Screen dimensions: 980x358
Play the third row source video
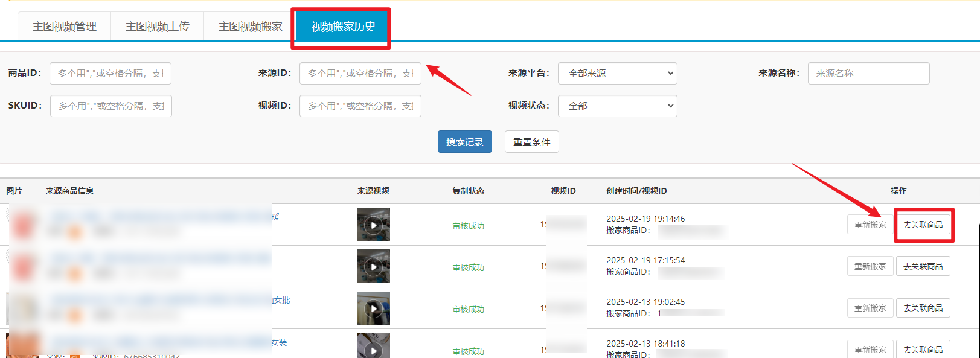[x=373, y=308]
